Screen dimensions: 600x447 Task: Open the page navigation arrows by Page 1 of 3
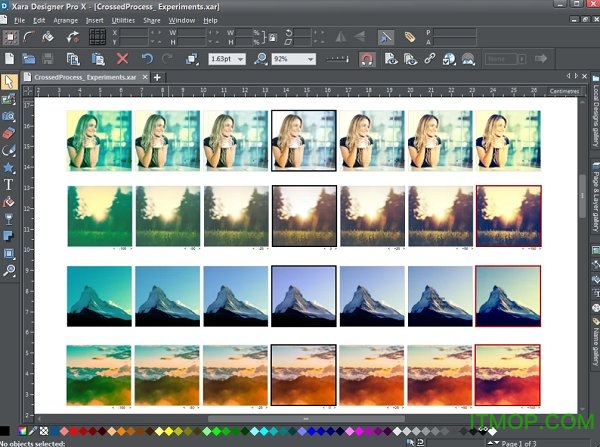[493, 443]
